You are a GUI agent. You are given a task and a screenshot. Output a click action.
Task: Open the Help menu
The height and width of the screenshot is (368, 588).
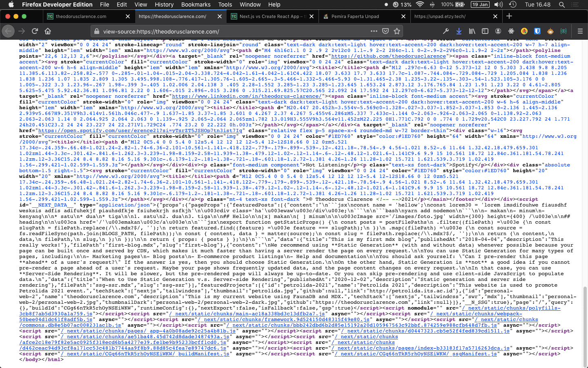274,4
